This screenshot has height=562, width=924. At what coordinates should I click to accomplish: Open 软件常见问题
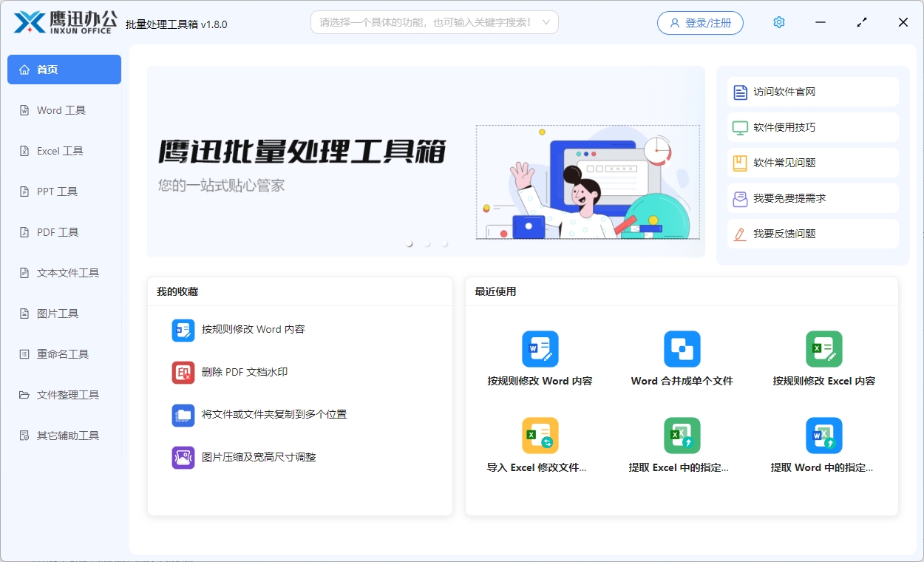click(x=813, y=163)
